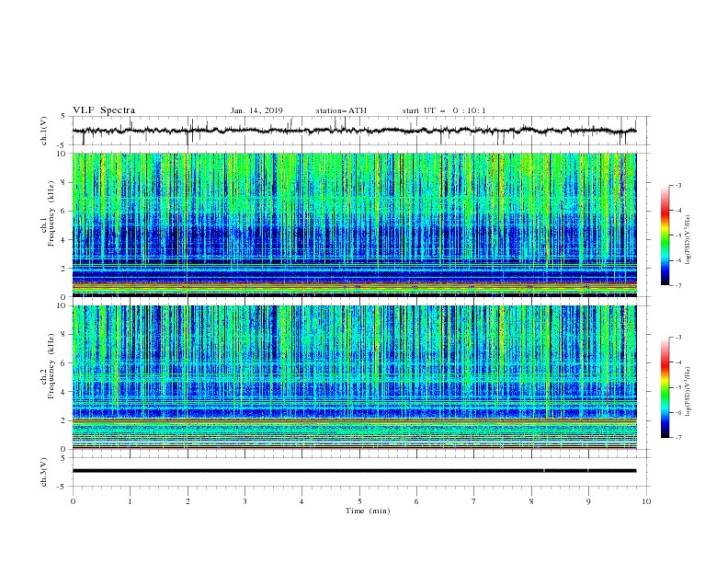Image resolution: width=728 pixels, height=563 pixels.
Task: Click time axis tick "8"
Action: point(531,501)
